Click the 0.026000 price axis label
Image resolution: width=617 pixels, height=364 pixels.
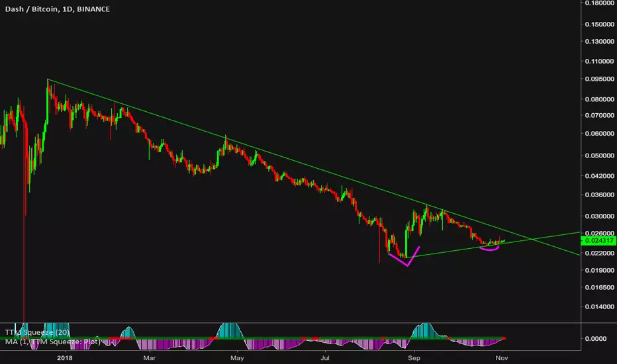[x=599, y=233]
